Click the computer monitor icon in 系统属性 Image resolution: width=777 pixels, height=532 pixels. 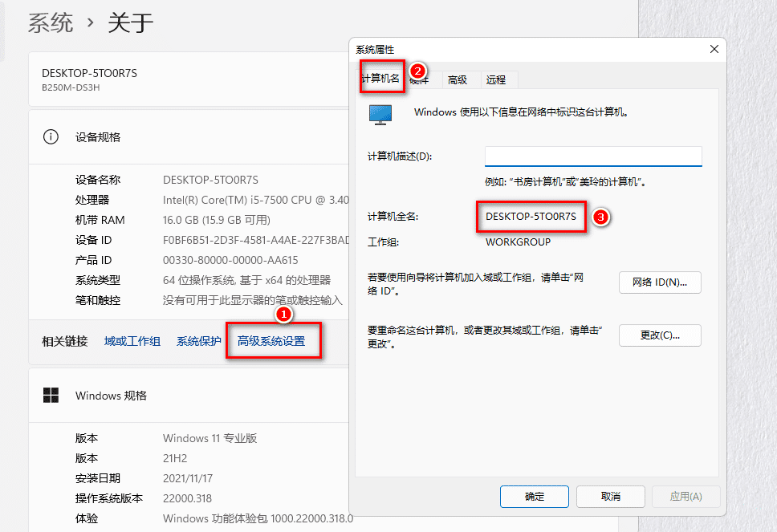click(x=380, y=114)
